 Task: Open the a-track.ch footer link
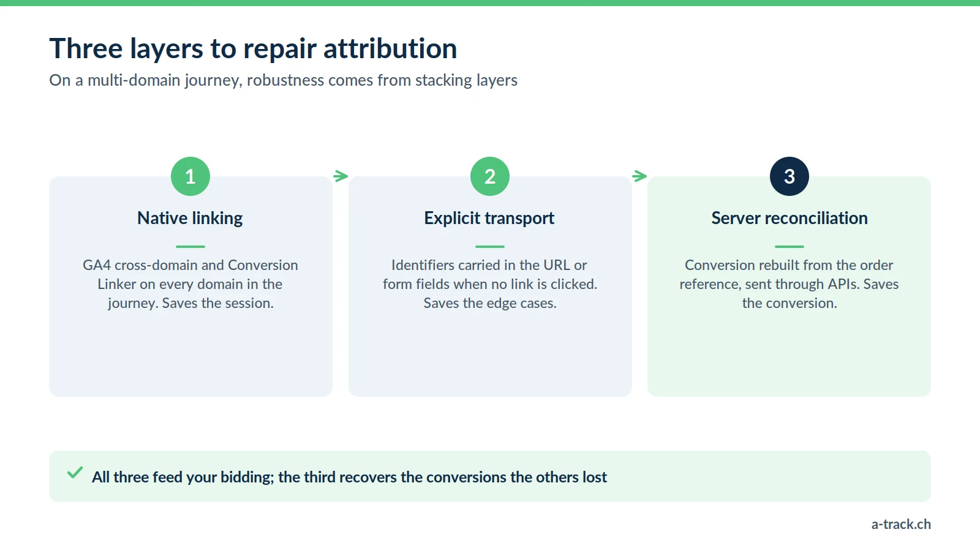pos(901,524)
